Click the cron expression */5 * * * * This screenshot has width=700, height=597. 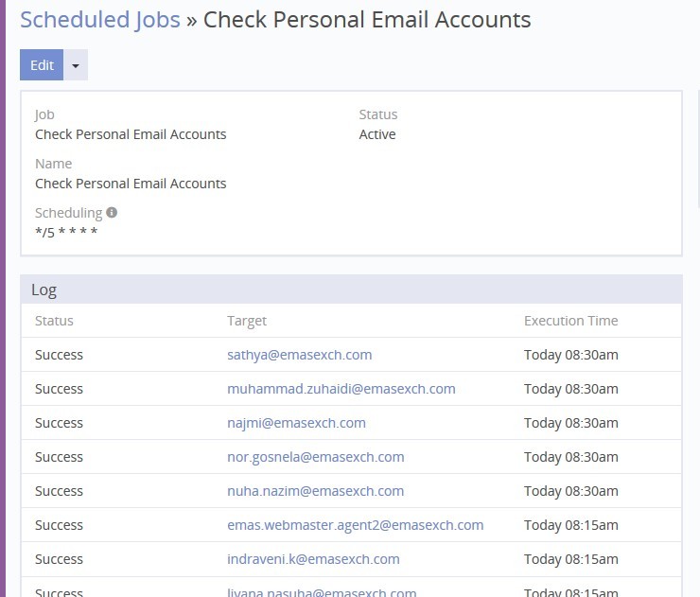tap(66, 232)
